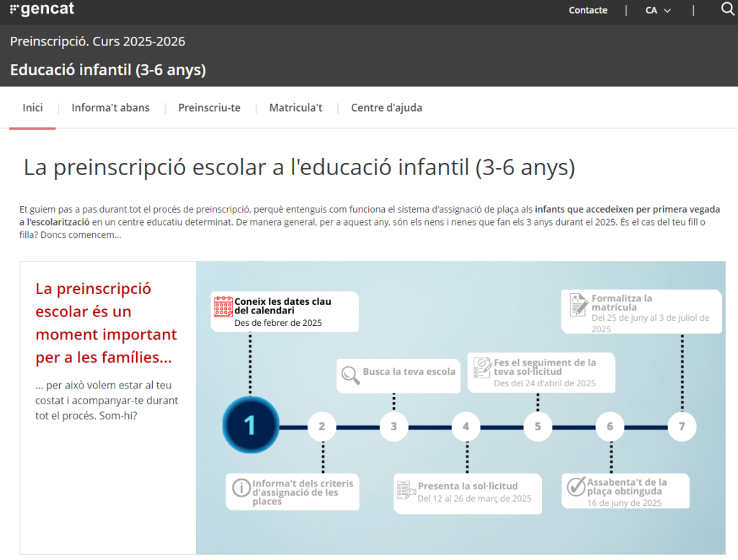
Task: Click the checklist follow-up icon
Action: pos(481,368)
